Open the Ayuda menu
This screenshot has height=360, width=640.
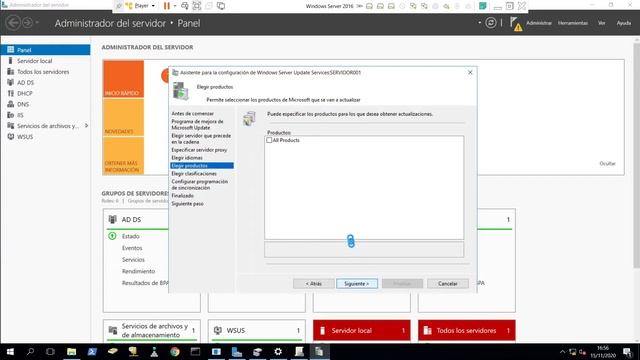tap(624, 23)
